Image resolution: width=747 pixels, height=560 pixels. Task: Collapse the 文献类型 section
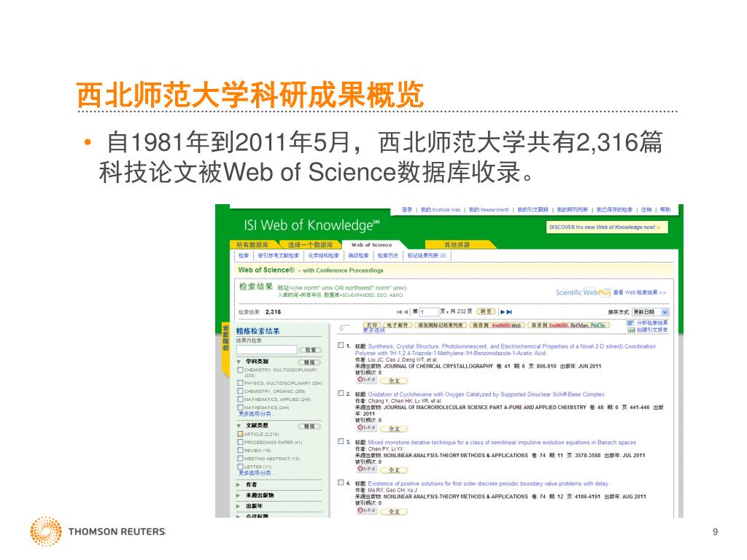point(239,426)
